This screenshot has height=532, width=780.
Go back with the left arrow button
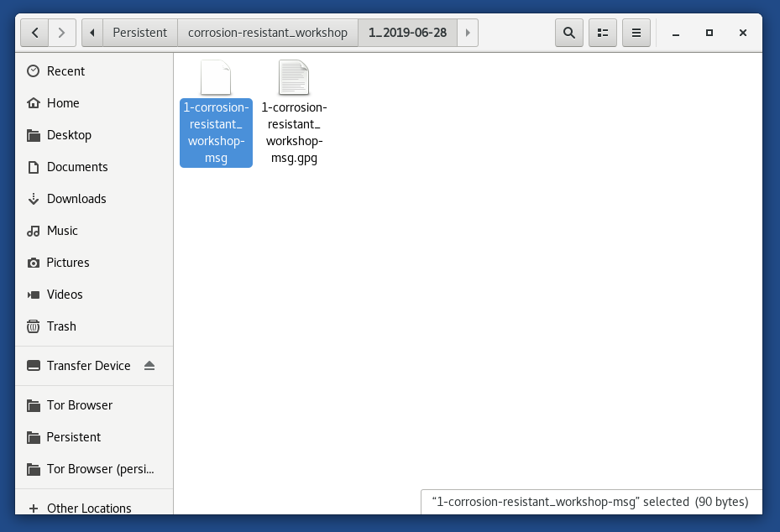[34, 33]
